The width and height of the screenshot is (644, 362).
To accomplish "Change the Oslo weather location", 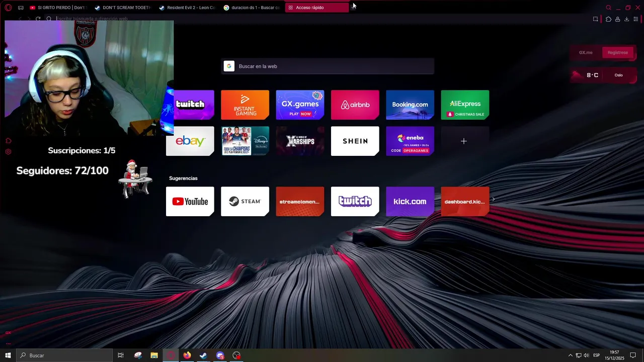I will (x=618, y=75).
